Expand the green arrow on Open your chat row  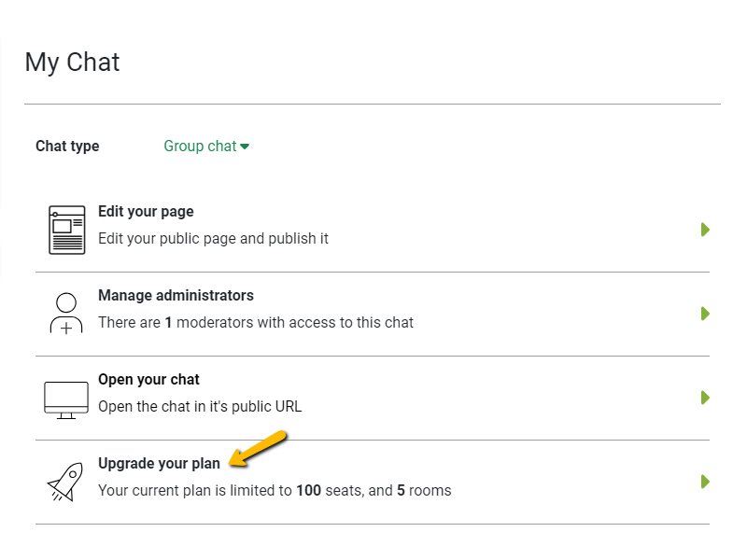[x=706, y=398]
